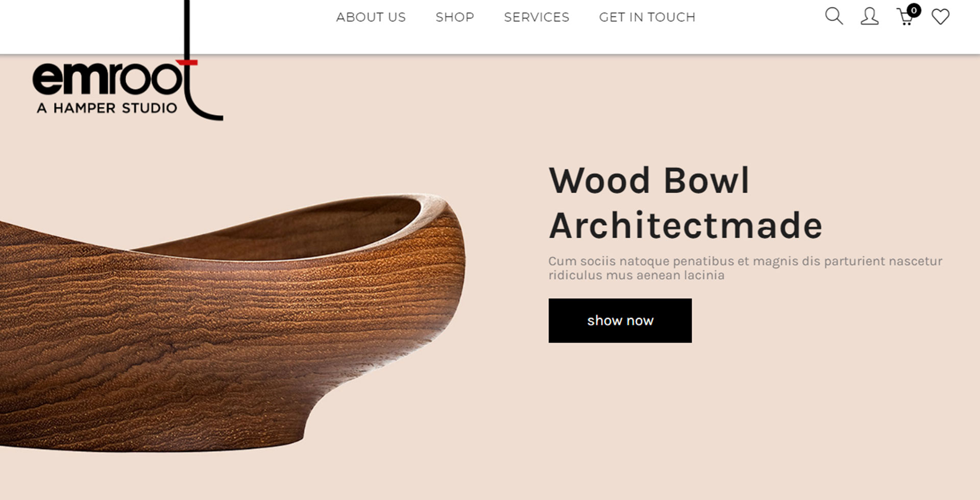The height and width of the screenshot is (500, 980).
Task: Click the emroot logo wordmark
Action: click(108, 78)
